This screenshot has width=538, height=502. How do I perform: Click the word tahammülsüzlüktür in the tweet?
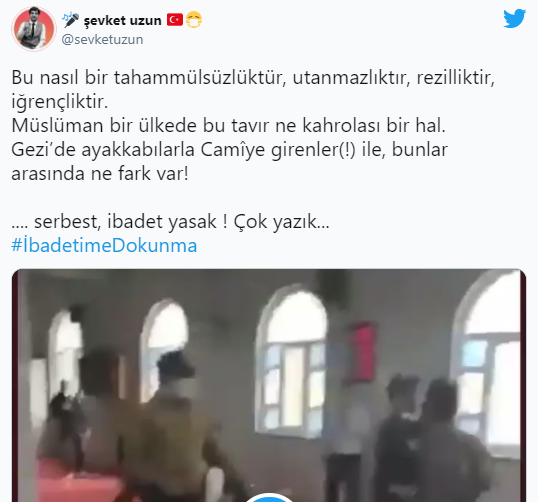(200, 78)
